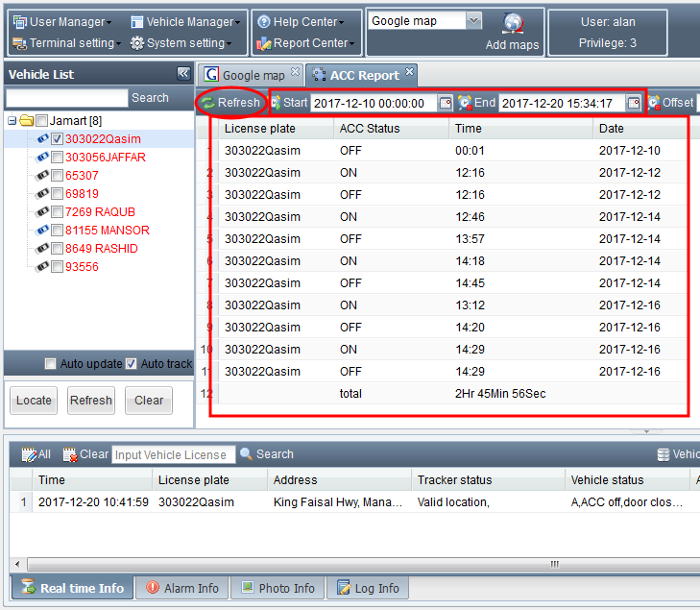Screen dimensions: 700x610
Task: Click the Clear icon in bottom toolbar
Action: (70, 454)
